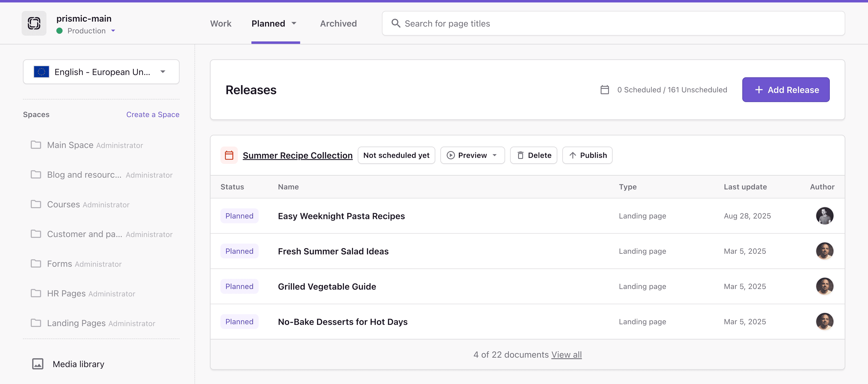
Task: Click the calendar icon next to scheduled count
Action: tap(604, 90)
